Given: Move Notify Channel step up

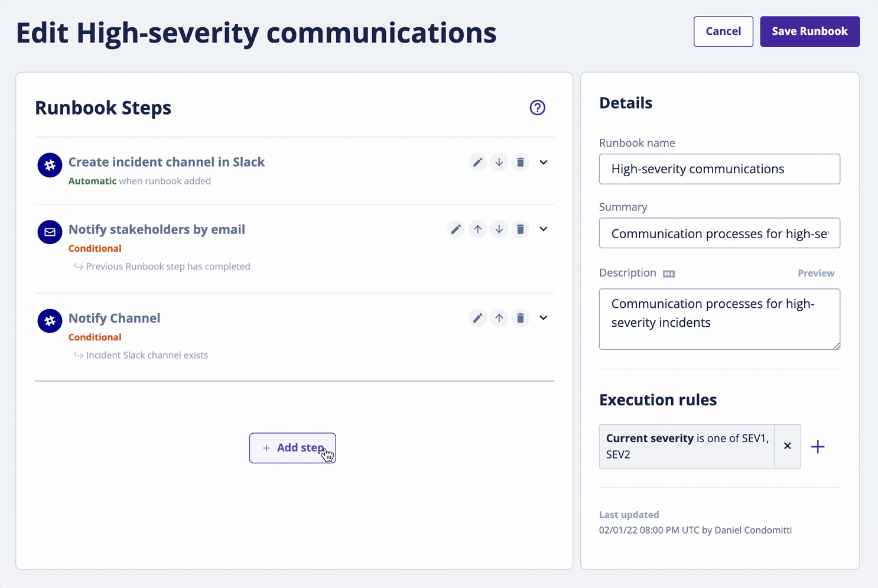Looking at the screenshot, I should 499,318.
